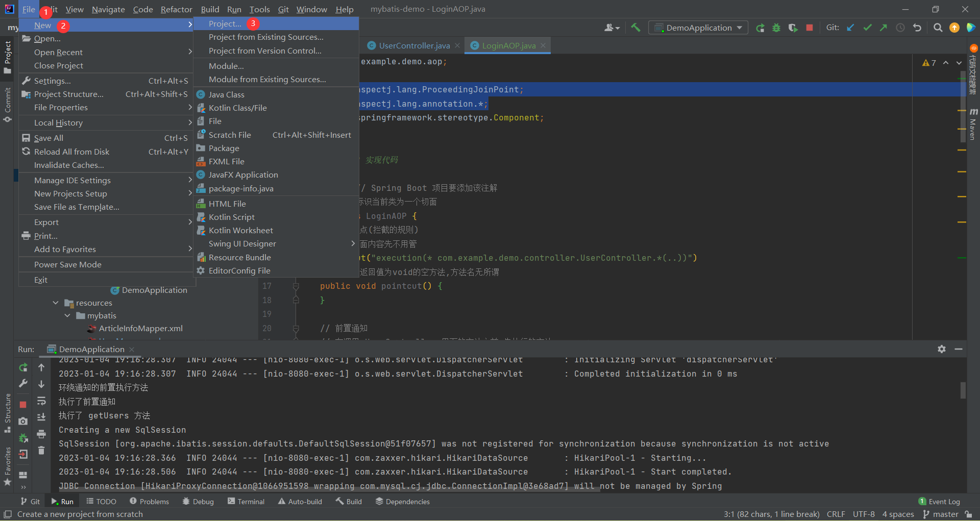Open Run panel settings gear icon
Image resolution: width=980 pixels, height=521 pixels.
pyautogui.click(x=942, y=349)
